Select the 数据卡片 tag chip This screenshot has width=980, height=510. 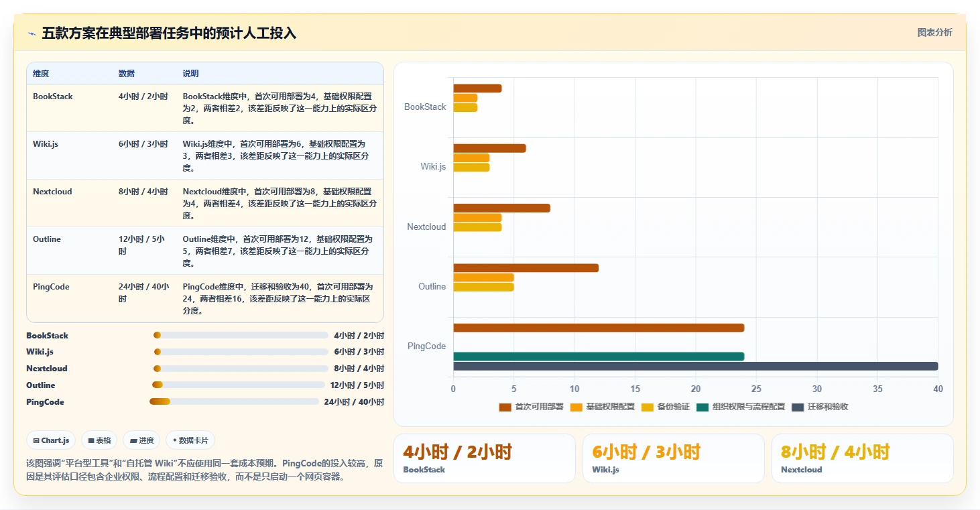190,440
